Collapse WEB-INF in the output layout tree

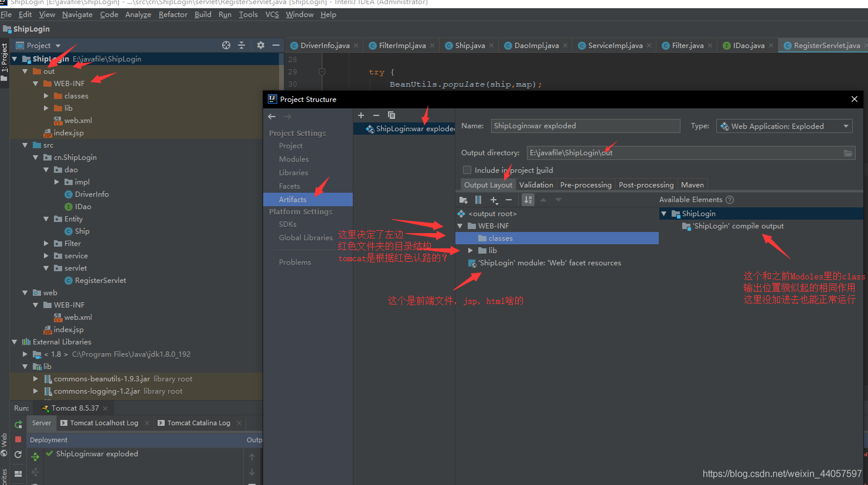pyautogui.click(x=460, y=226)
